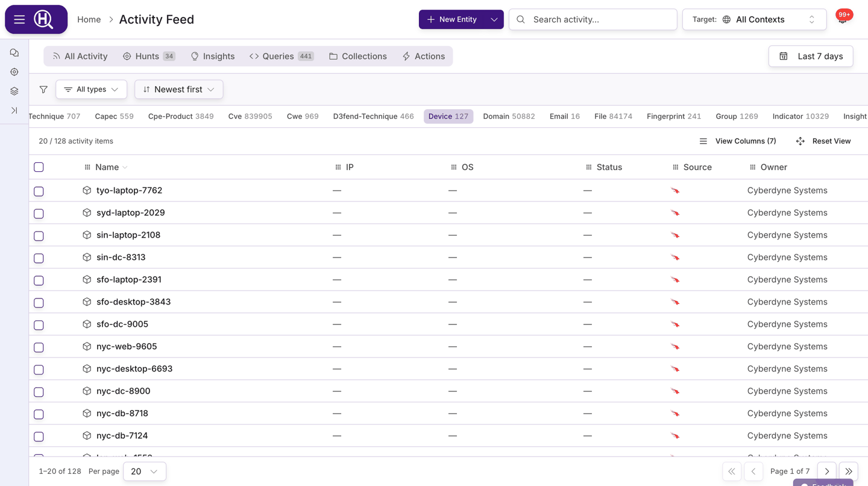Screen dimensions: 868x486
Task: Check the nyc-db-8718 row checkbox
Action: 39,414
